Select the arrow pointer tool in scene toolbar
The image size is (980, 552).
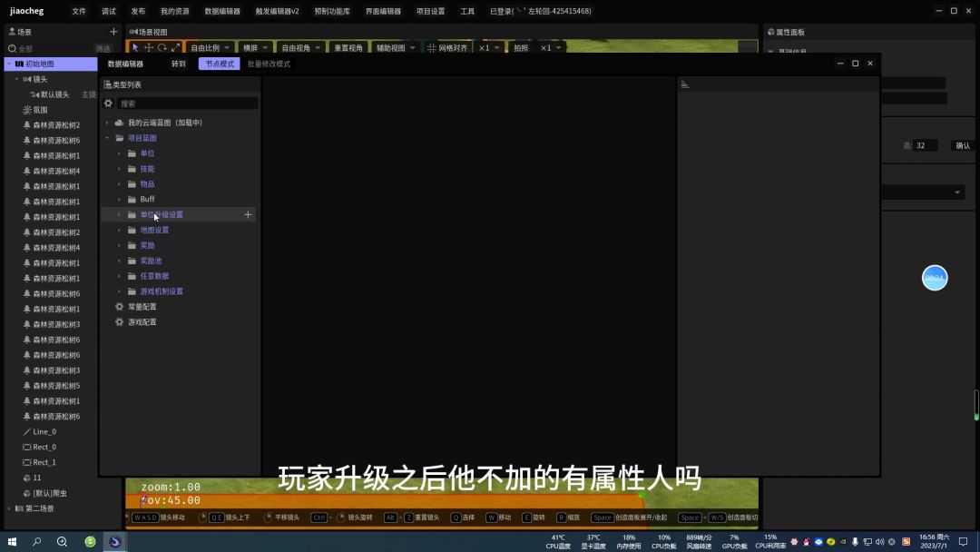pos(135,48)
